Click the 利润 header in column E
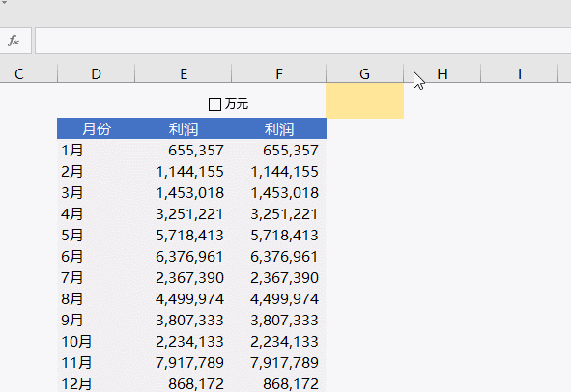This screenshot has width=571, height=392. (184, 128)
